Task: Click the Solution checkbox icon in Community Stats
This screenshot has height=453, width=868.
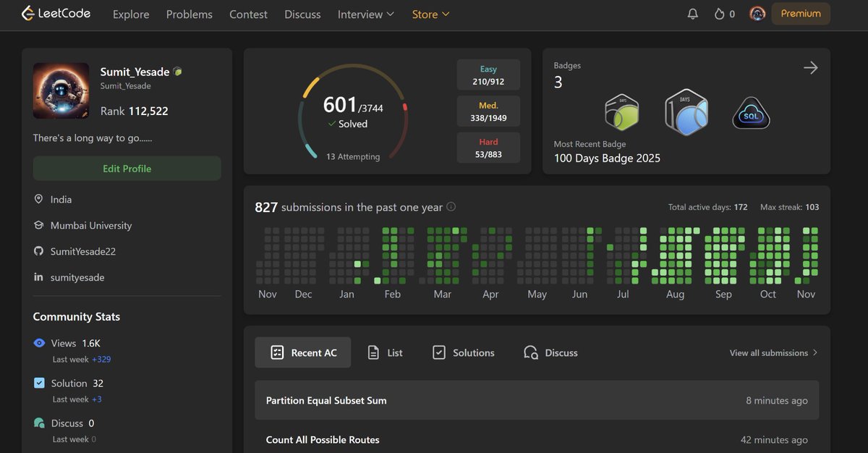Action: coord(39,383)
